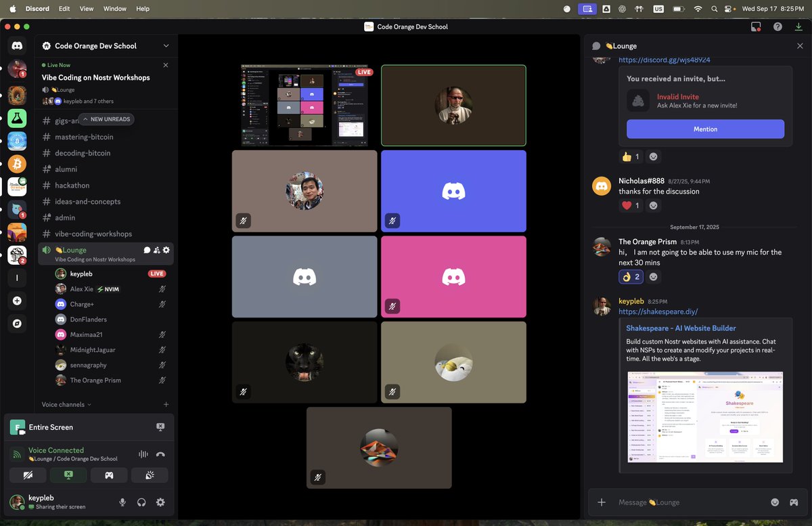The height and width of the screenshot is (526, 812).
Task: Open the Discord help question mark icon
Action: pos(777,26)
